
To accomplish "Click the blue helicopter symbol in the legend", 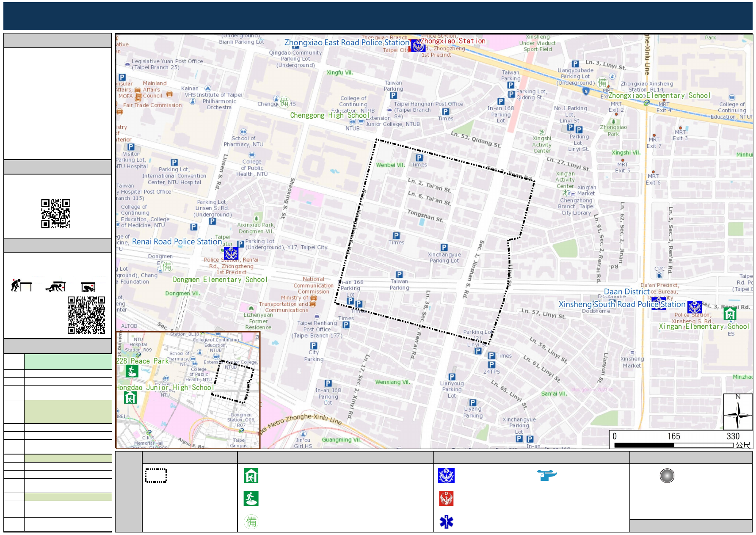I will pos(547,475).
